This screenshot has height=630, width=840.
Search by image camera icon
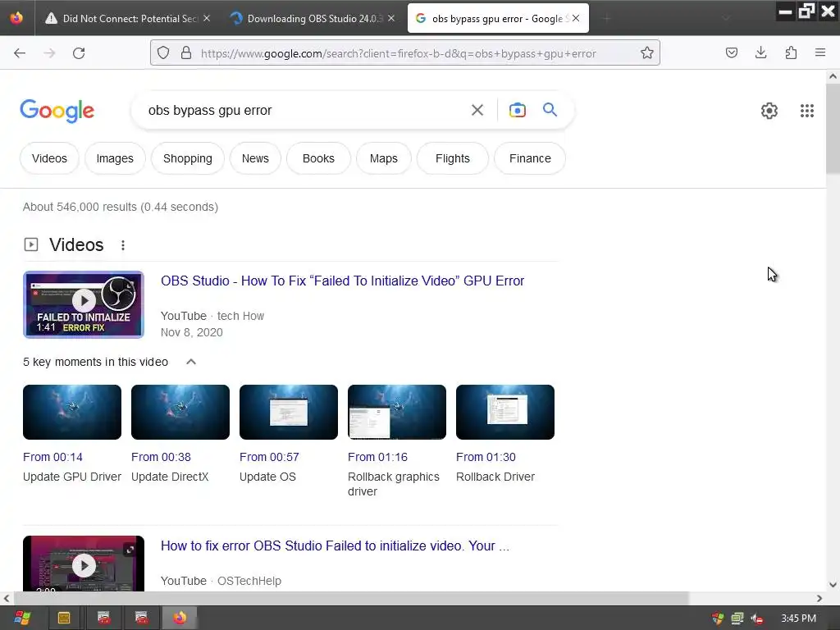tap(517, 111)
